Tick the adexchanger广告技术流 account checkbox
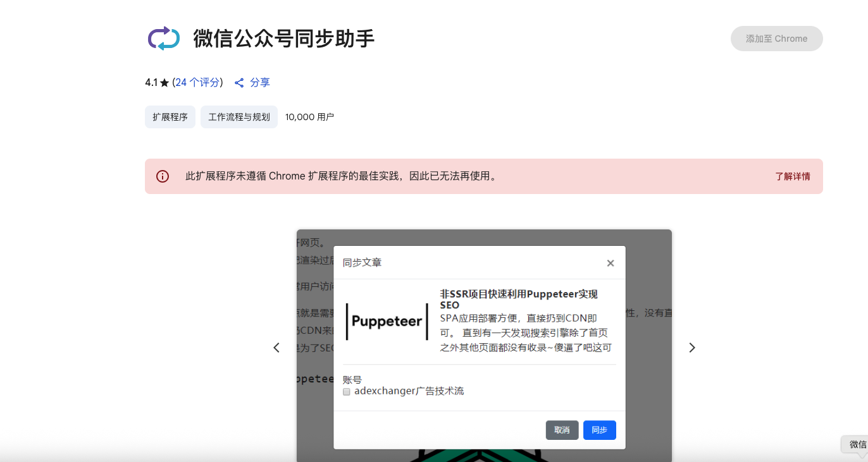 tap(347, 392)
